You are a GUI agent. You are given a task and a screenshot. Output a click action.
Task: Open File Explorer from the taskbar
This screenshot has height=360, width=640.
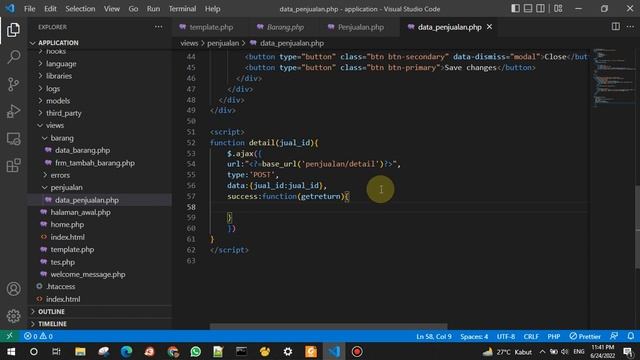tap(80, 351)
